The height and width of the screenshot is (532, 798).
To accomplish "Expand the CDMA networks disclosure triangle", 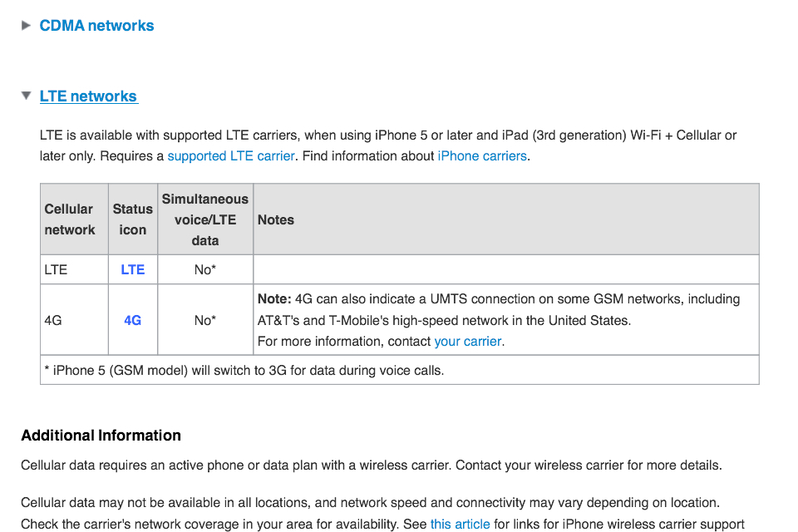I will pos(26,26).
